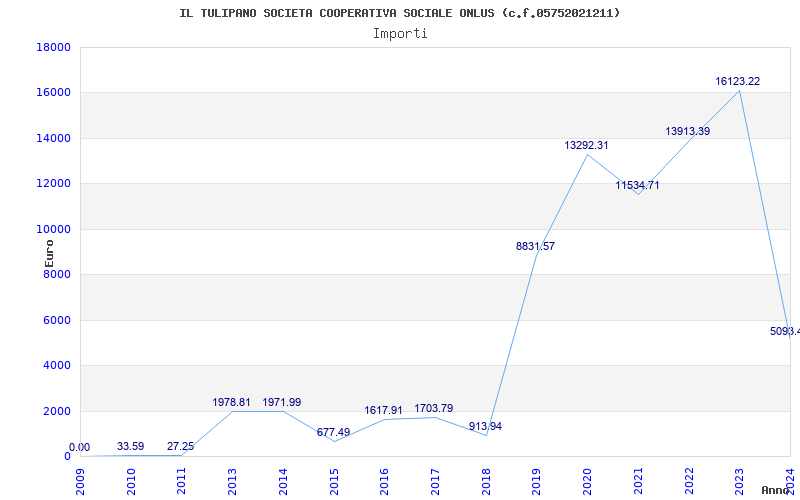Select the 0.00 data label

79,447
